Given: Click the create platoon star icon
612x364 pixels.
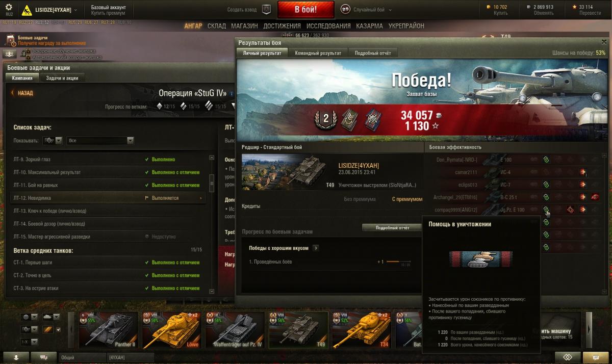Looking at the screenshot, I should [x=266, y=9].
